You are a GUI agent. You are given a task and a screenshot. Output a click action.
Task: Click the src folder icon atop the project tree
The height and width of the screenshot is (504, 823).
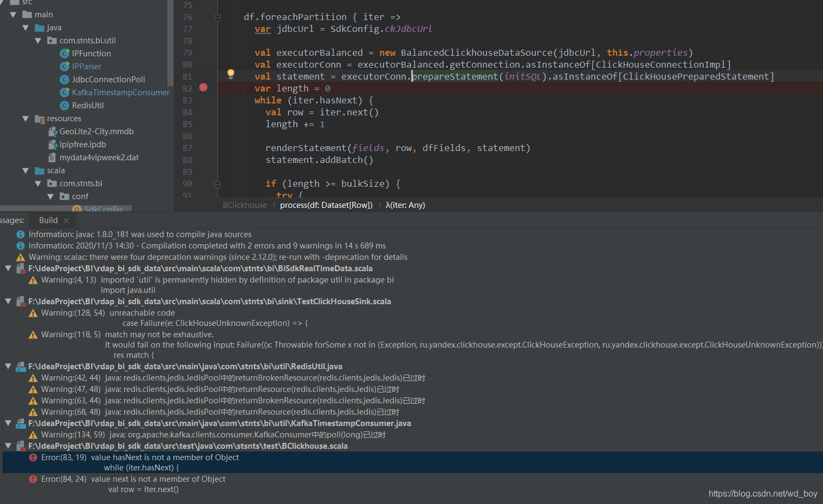(x=15, y=3)
